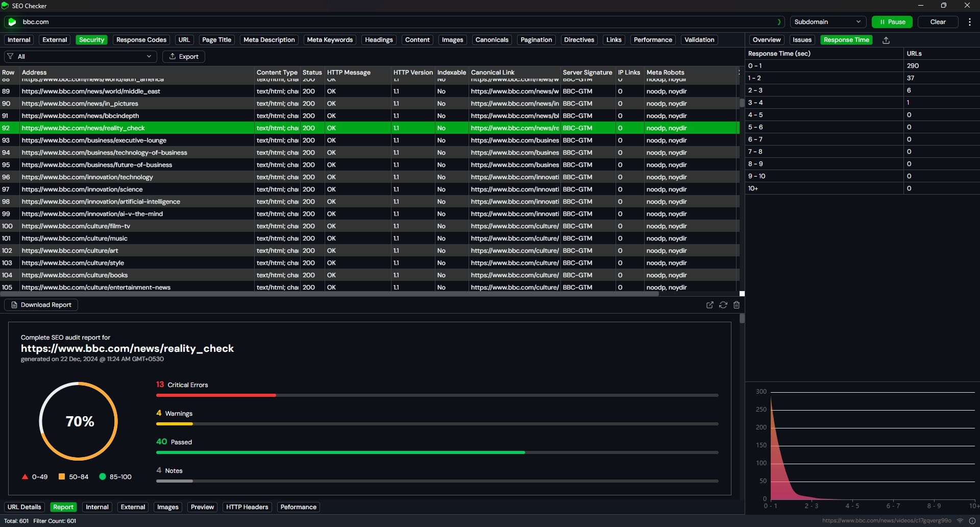The width and height of the screenshot is (980, 527).
Task: Click the 70% score circle
Action: [x=79, y=421]
